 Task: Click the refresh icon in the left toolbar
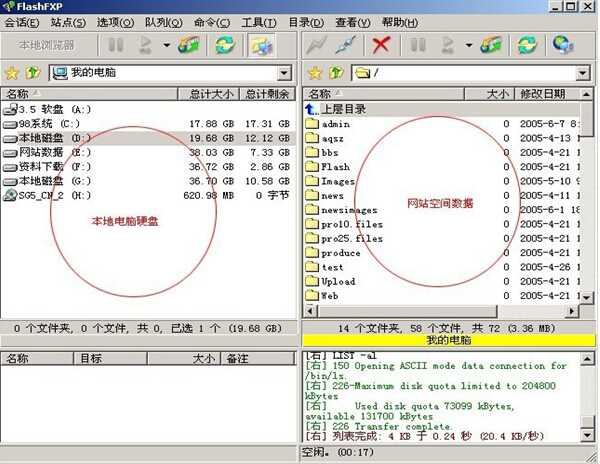click(226, 45)
